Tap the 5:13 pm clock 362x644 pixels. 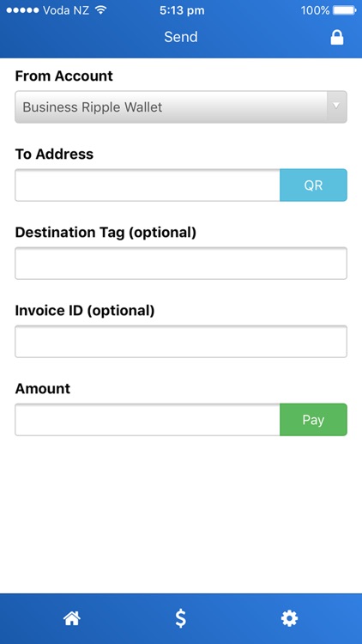click(182, 10)
